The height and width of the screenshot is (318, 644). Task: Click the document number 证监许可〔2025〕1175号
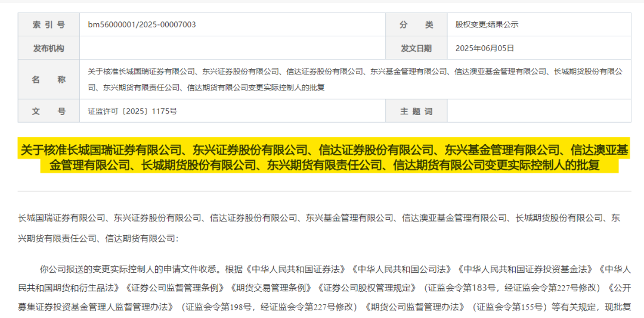pyautogui.click(x=132, y=111)
